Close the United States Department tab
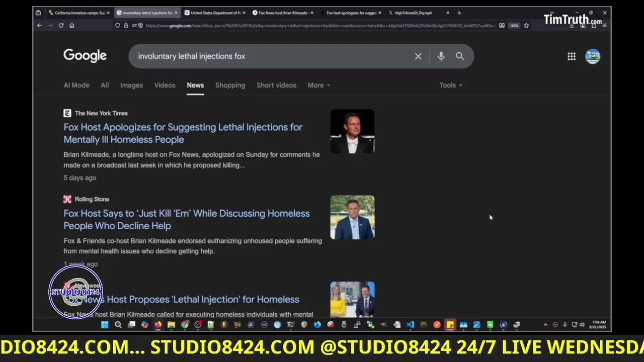This screenshot has width=644, height=362. (244, 13)
